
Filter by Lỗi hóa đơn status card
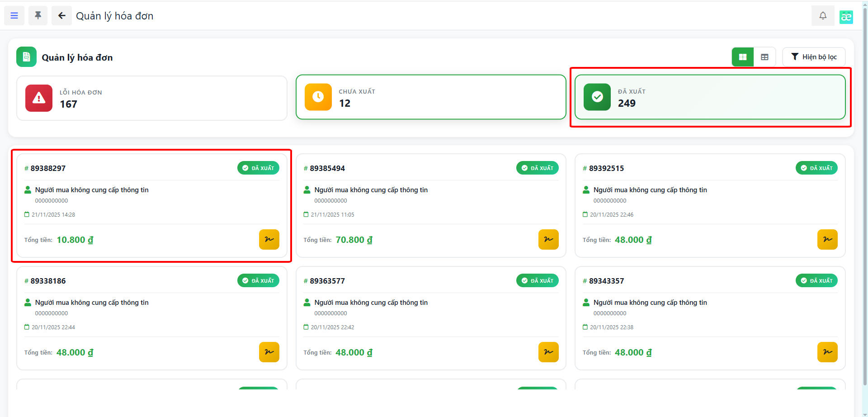click(x=152, y=98)
